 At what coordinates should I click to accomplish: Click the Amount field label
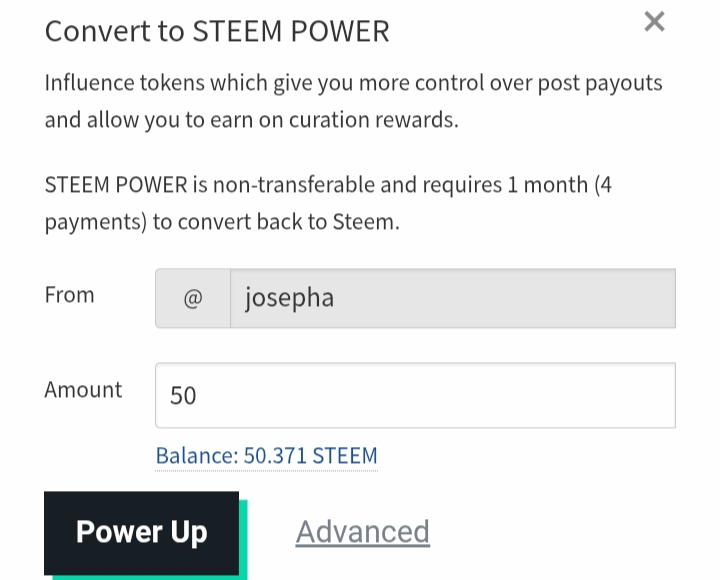pyautogui.click(x=83, y=390)
